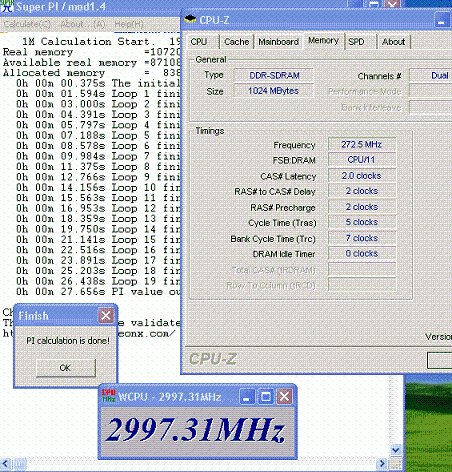This screenshot has height=472, width=452.
Task: Click the Super PI horizontal scroll left arrow
Action: (x=5, y=463)
